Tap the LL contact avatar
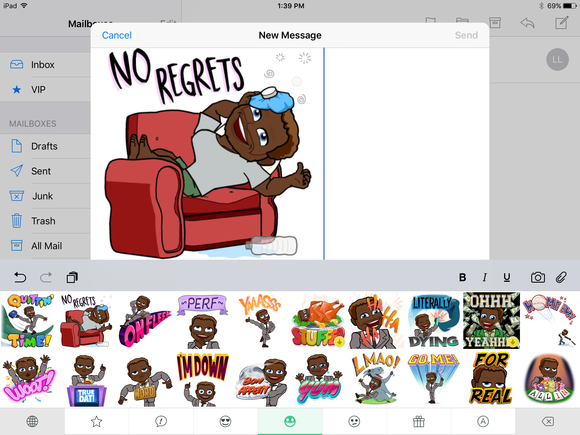Screen dimensions: 580x435 pos(557,59)
